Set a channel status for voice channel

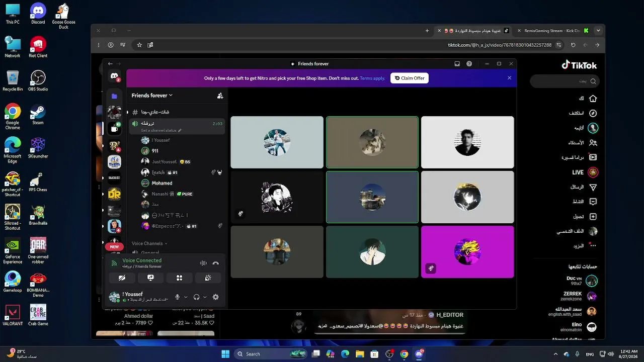pyautogui.click(x=161, y=130)
